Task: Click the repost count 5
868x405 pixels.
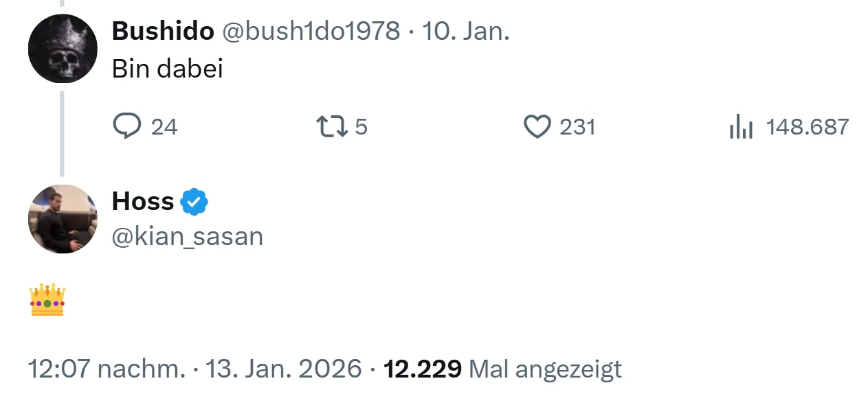Action: (x=361, y=127)
